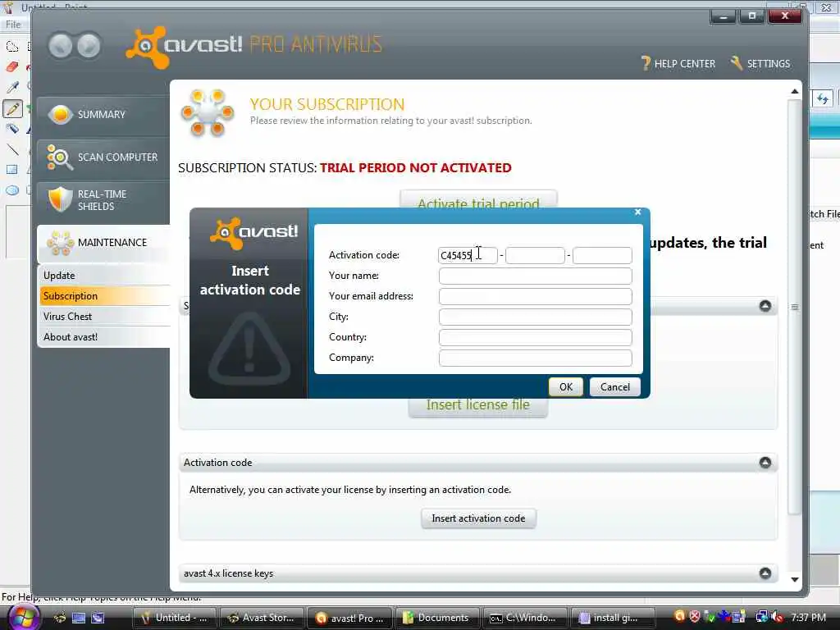This screenshot has height=630, width=840.
Task: Collapse the Activation code section
Action: [765, 463]
